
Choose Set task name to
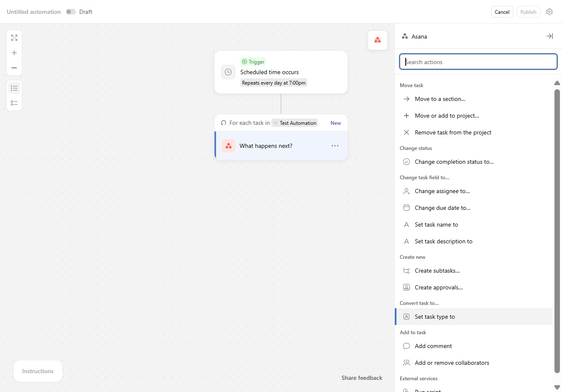474,224
